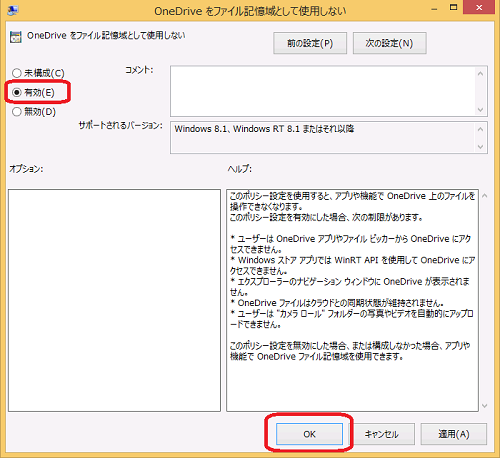
Task: Click the オプション: label
Action: pyautogui.click(x=26, y=169)
